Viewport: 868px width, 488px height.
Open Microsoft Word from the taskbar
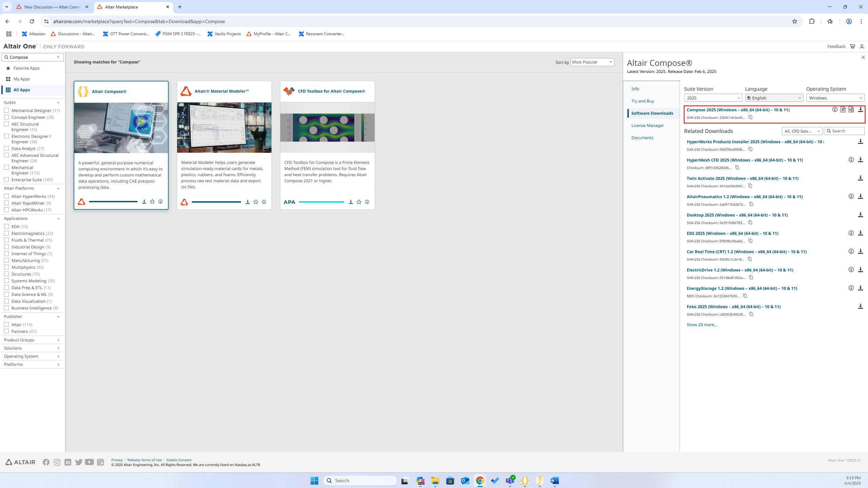554,481
